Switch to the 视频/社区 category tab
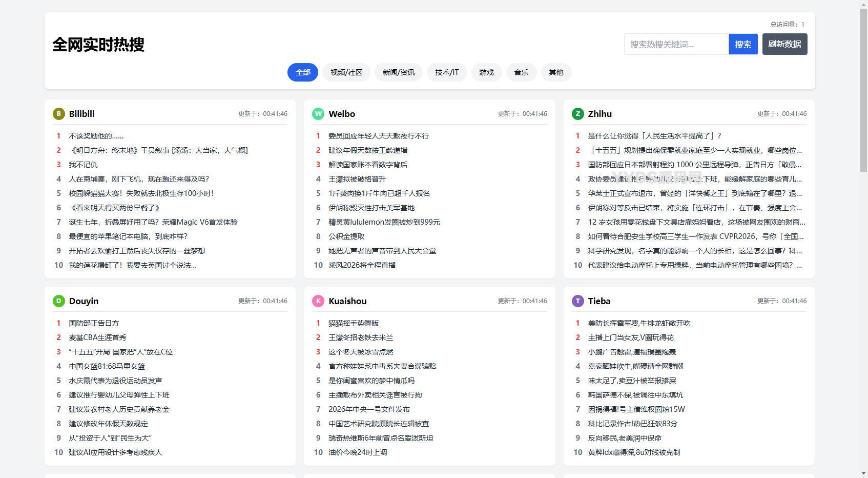 click(346, 72)
